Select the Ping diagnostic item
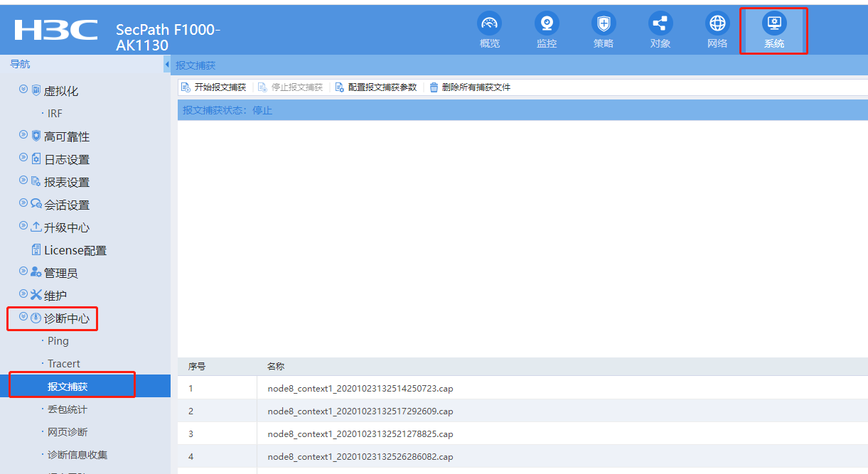The image size is (868, 474). (58, 341)
